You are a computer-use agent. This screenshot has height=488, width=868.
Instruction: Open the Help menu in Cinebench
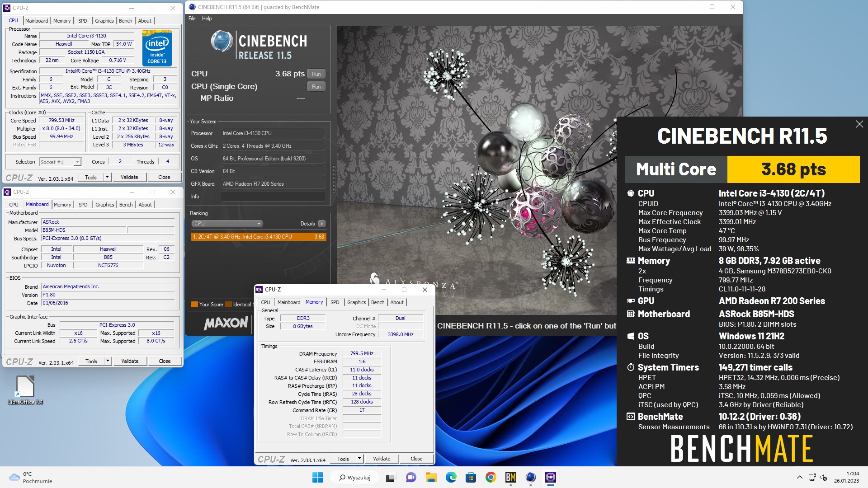pos(207,19)
